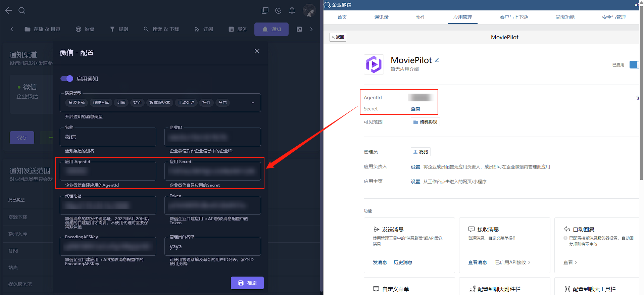Click the 发消息 link

(x=380, y=262)
